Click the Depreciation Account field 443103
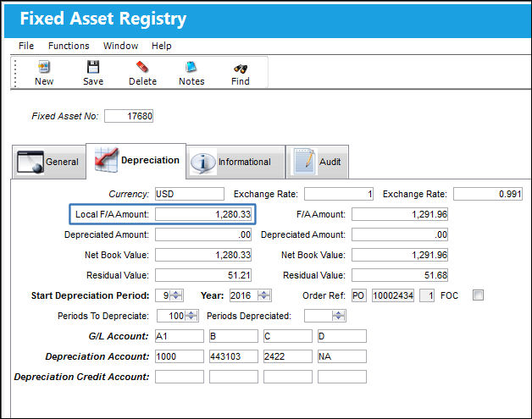Viewport: 532px width, 419px height. [x=234, y=356]
